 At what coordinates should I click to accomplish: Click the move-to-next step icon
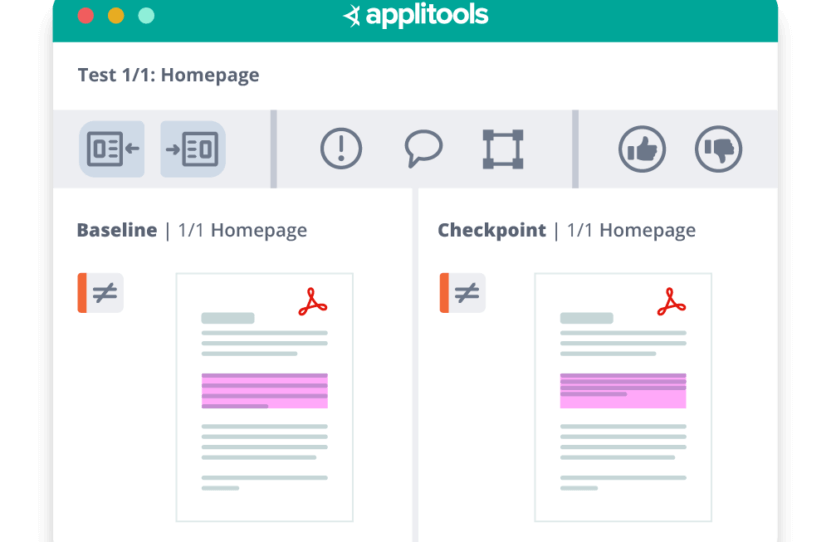[193, 149]
